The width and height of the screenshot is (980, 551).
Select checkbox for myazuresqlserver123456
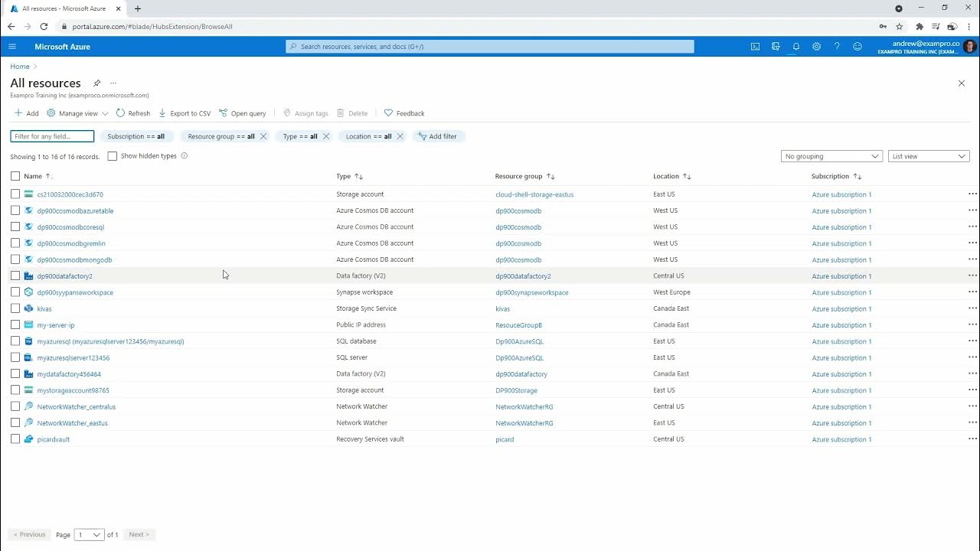pyautogui.click(x=15, y=357)
